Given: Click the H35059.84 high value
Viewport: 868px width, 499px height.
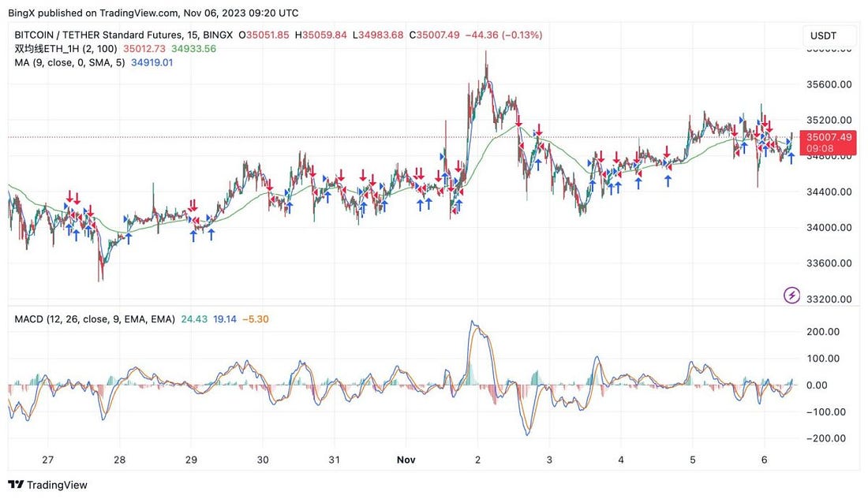Looking at the screenshot, I should click(x=321, y=35).
